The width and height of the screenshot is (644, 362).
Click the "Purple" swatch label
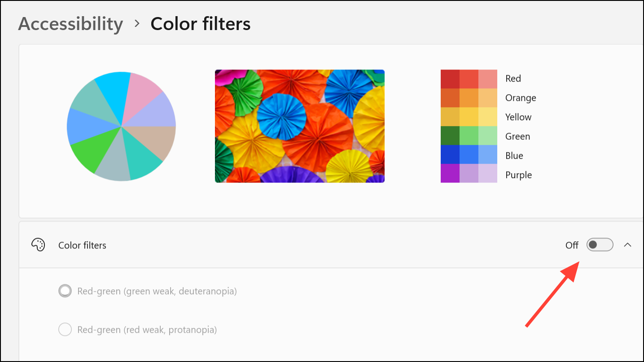pyautogui.click(x=518, y=175)
